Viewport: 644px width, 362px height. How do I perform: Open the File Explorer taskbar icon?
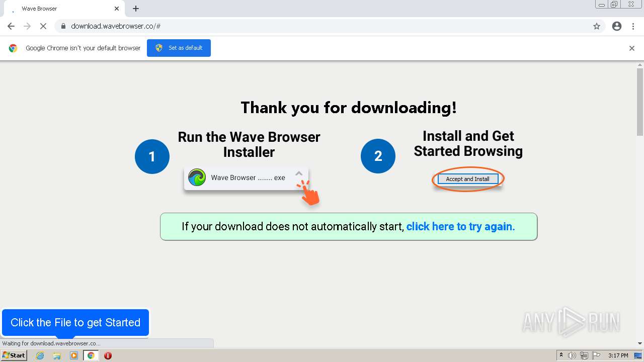tap(57, 355)
